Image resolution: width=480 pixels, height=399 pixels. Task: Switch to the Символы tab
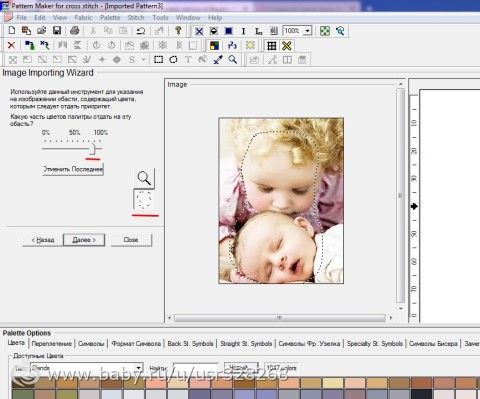click(x=91, y=343)
